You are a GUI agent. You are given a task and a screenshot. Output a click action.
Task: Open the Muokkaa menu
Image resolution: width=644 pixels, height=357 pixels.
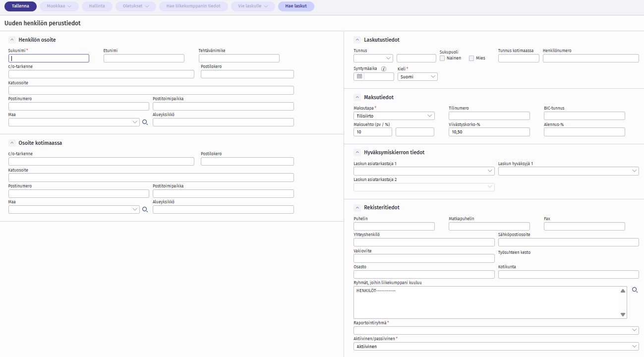59,6
